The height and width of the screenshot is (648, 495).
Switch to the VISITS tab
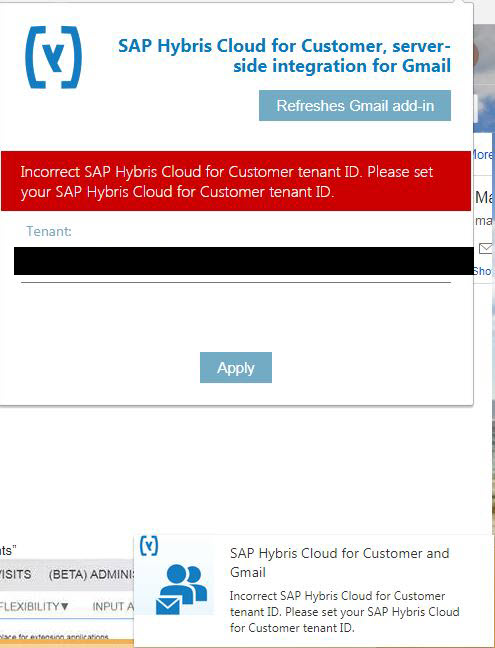[16, 574]
